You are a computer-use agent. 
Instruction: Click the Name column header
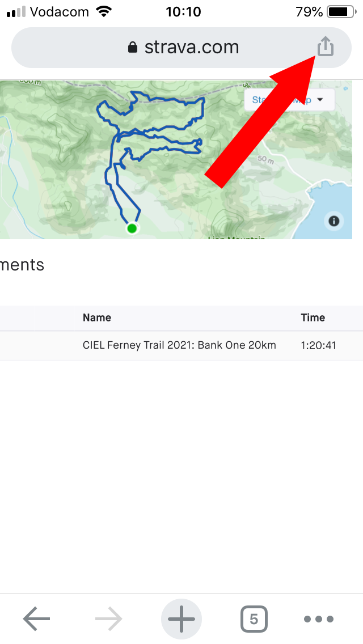97,317
